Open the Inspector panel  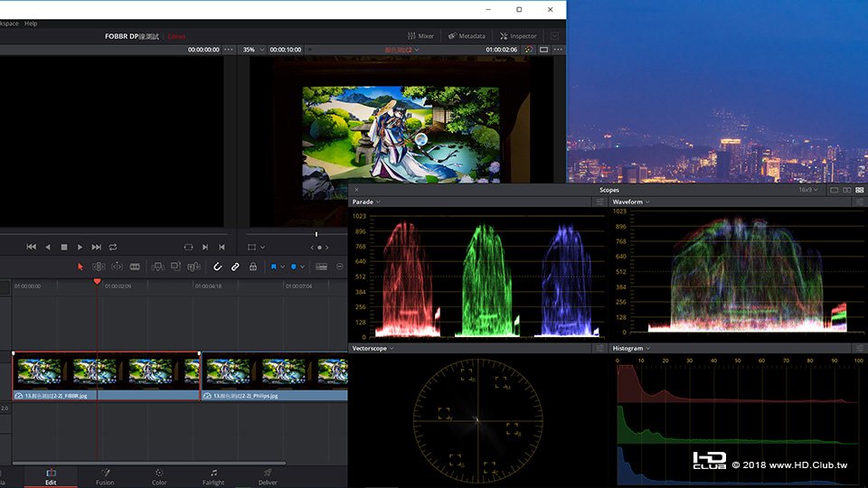pyautogui.click(x=518, y=36)
